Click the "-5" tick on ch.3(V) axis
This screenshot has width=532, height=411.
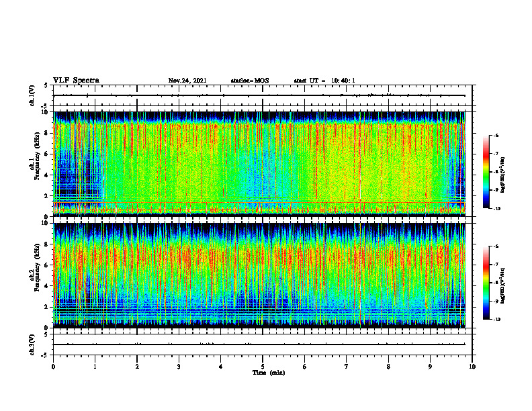(x=45, y=355)
